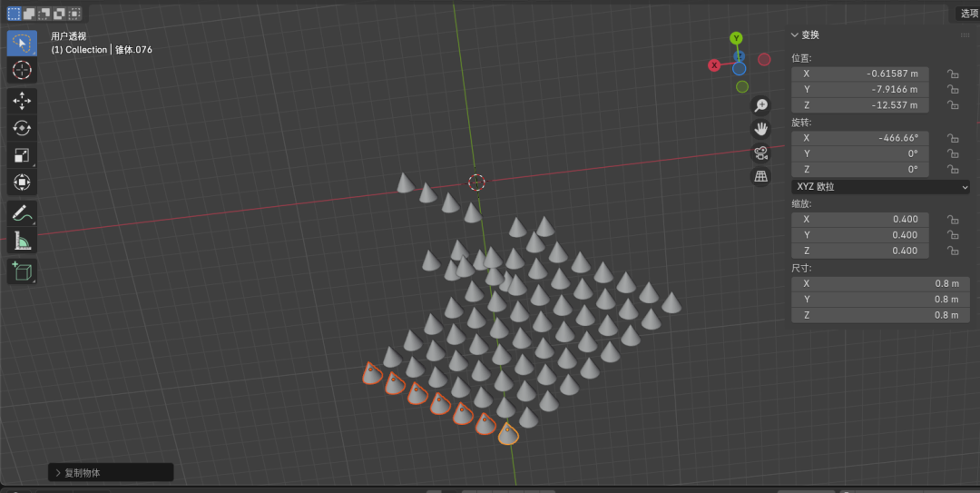Lock the location Y value
Viewport: 980px width, 493px height.
pyautogui.click(x=953, y=90)
